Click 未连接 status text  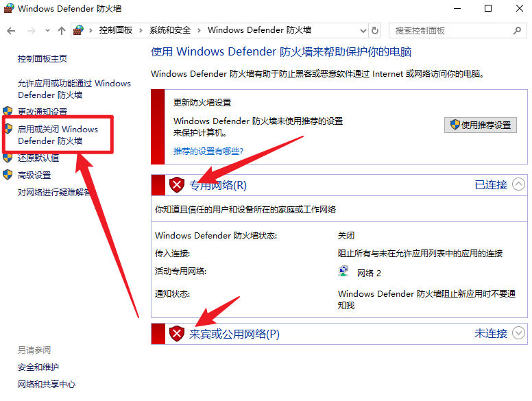coord(491,334)
